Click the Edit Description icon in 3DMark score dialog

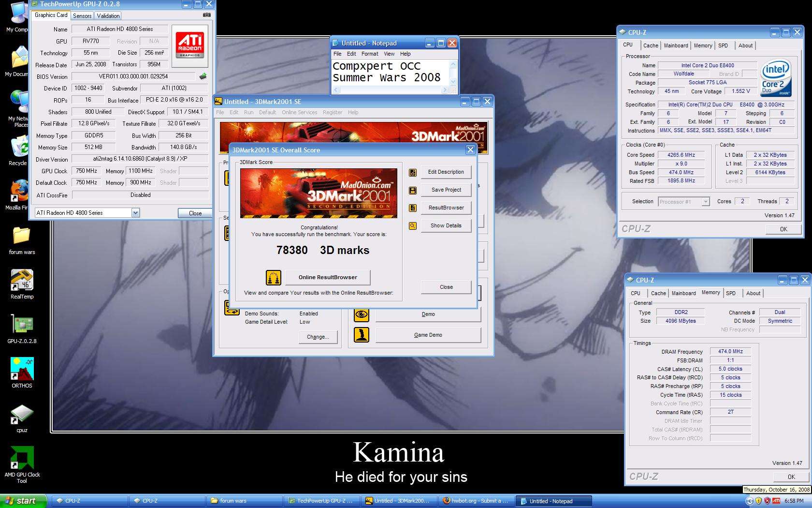[413, 172]
